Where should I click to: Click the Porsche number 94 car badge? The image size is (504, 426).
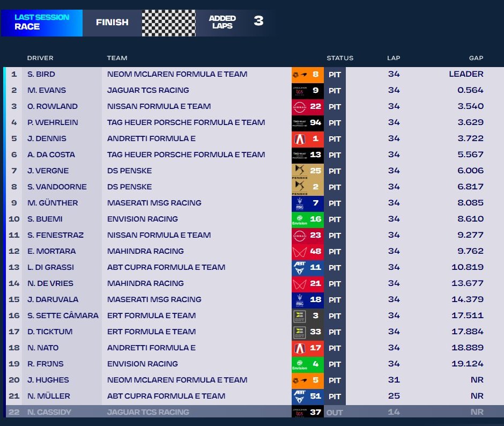click(307, 122)
